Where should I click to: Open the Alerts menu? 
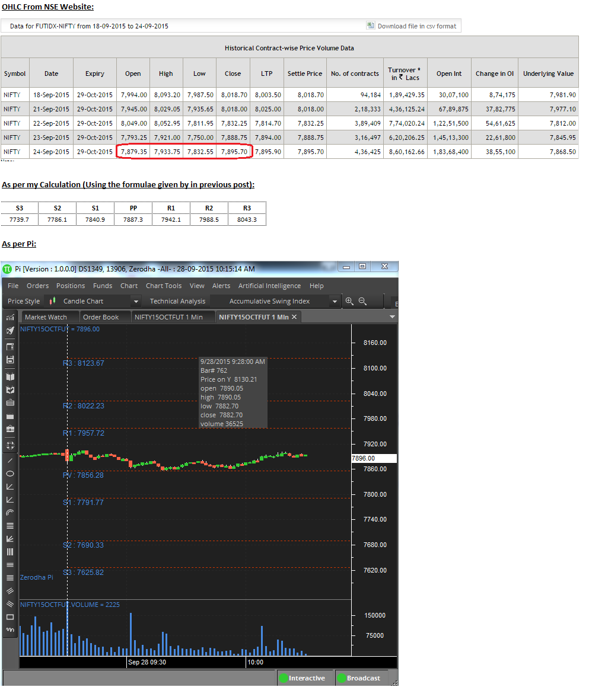tap(221, 286)
